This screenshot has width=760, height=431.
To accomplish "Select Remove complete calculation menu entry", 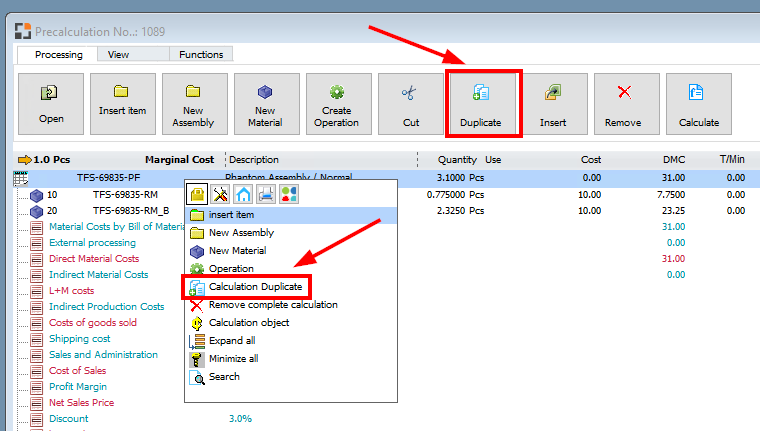I will click(x=272, y=305).
